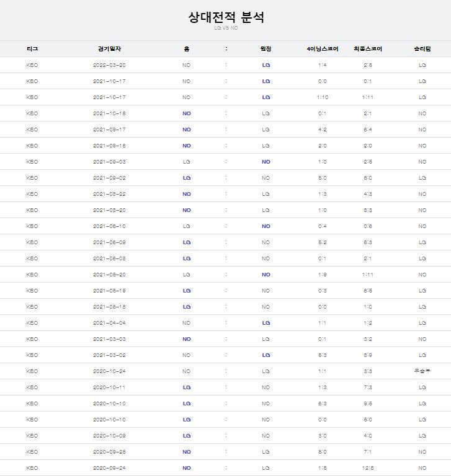Select the 최종스코어 column header
Screen dimensions: 451x476
[368, 49]
